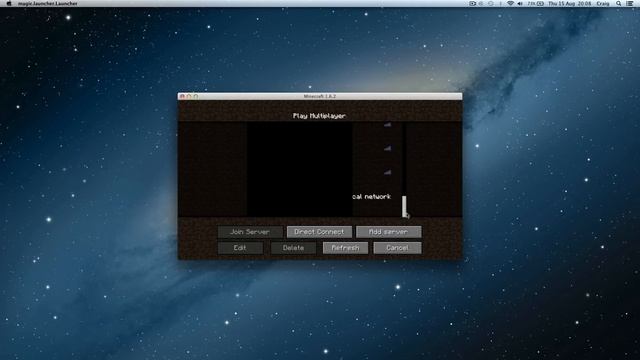Screen dimensions: 640x360
Task: Click the second server's signal strength icon
Action: click(387, 148)
